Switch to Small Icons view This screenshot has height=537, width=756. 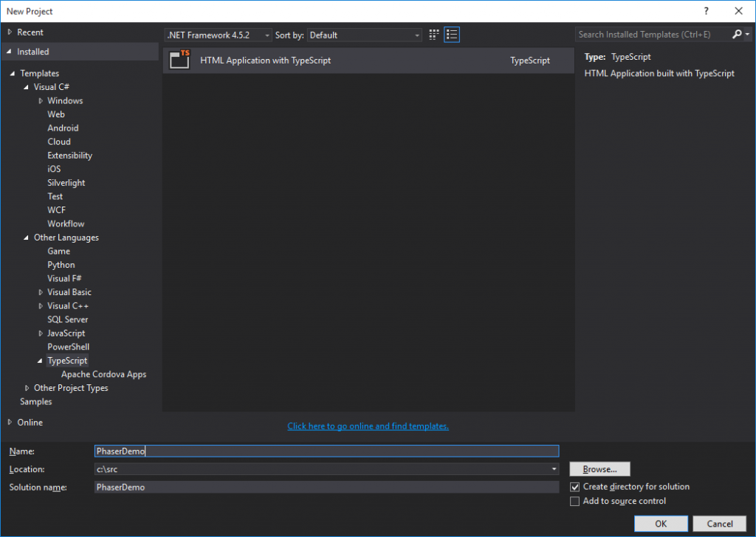click(x=433, y=34)
